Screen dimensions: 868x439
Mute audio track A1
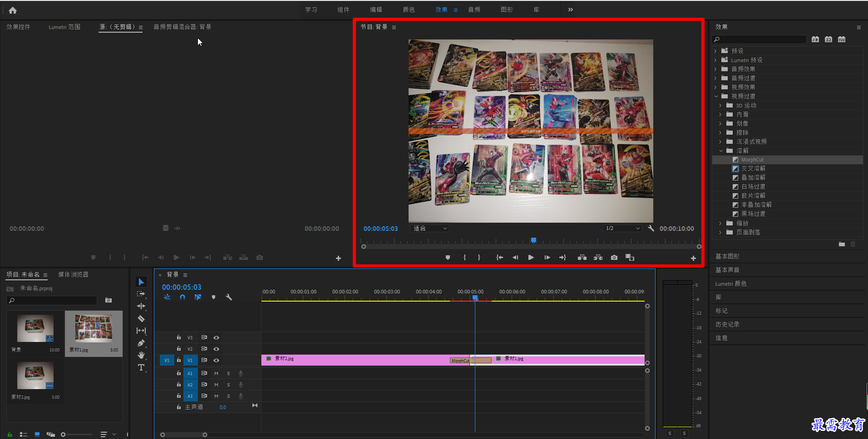(216, 373)
